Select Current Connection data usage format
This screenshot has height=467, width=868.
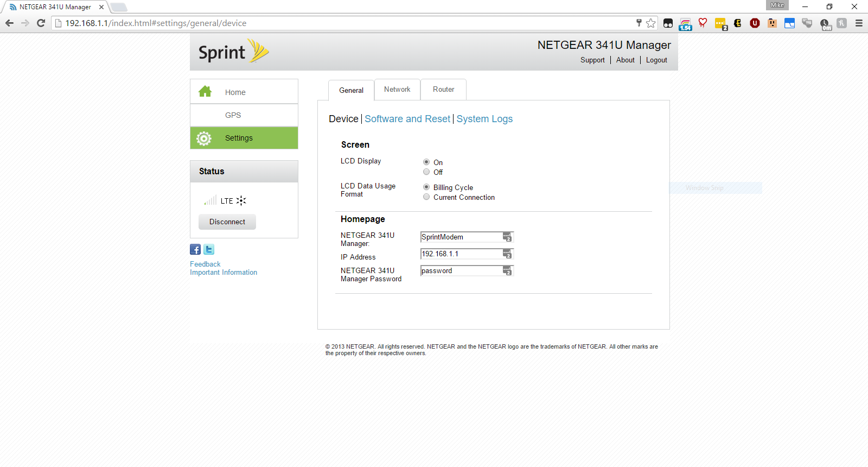click(x=426, y=197)
